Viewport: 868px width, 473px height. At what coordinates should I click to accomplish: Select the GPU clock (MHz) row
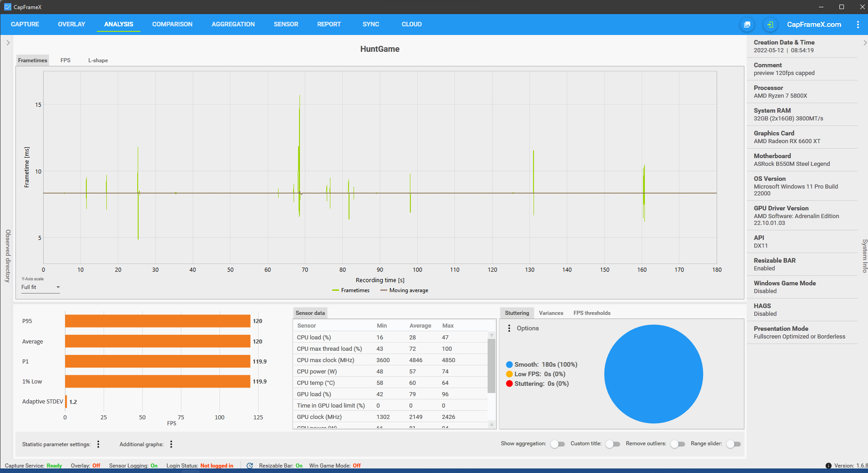391,417
